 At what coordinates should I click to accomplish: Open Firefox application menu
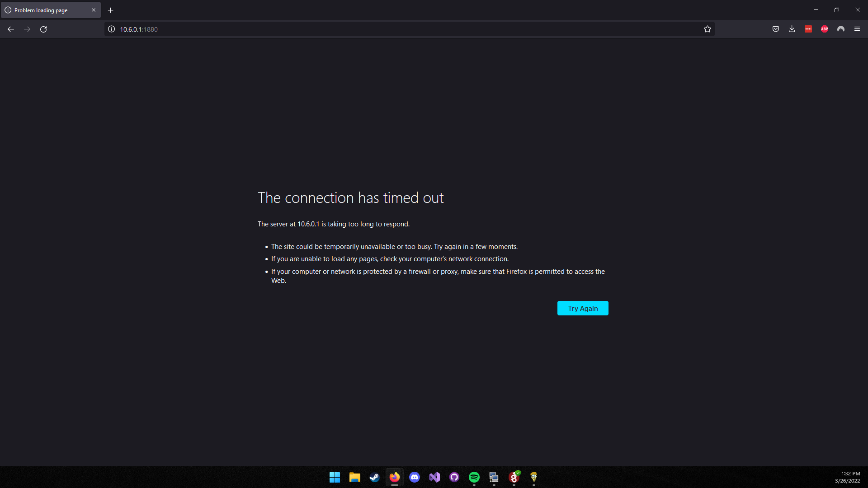tap(857, 29)
